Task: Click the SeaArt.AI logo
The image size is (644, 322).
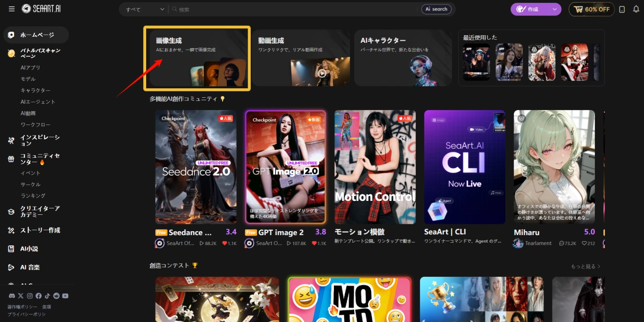Action: coord(41,9)
